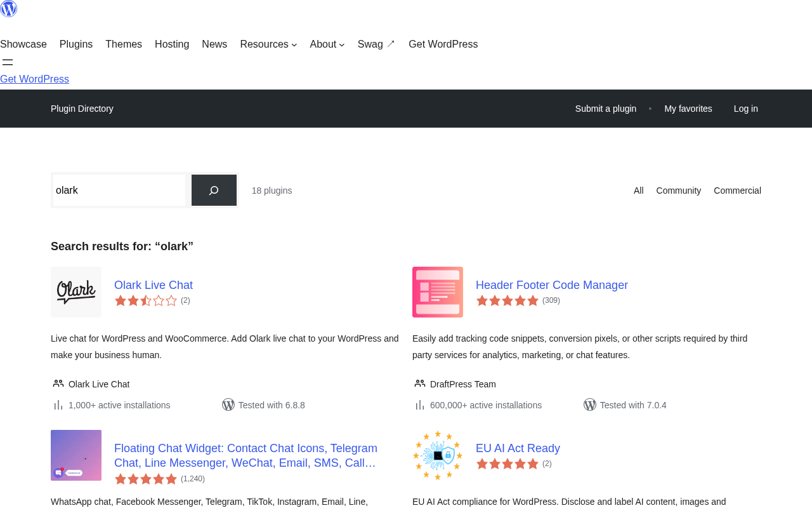Open the Header Footer Code Manager icon
812x508 pixels.
point(438,292)
